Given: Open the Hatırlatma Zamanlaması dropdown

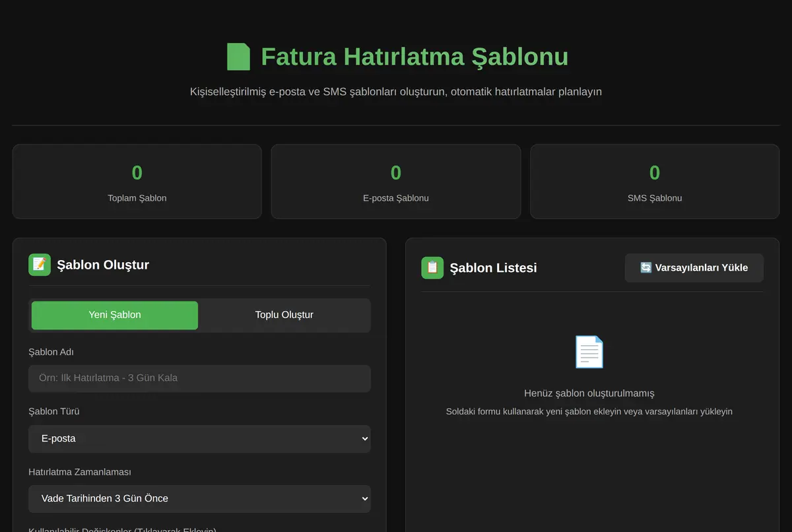Looking at the screenshot, I should [199, 498].
